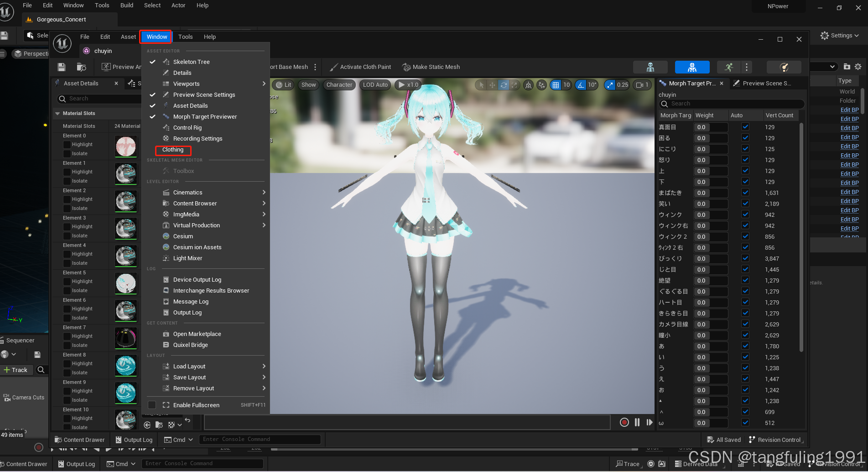Toggle world/local coordinate system icon
868x472 pixels.
(x=528, y=85)
